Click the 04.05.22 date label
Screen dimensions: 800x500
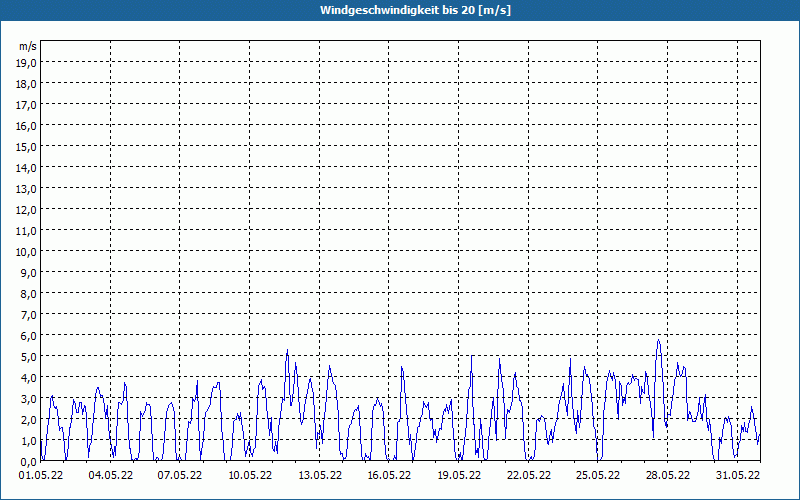(x=111, y=475)
